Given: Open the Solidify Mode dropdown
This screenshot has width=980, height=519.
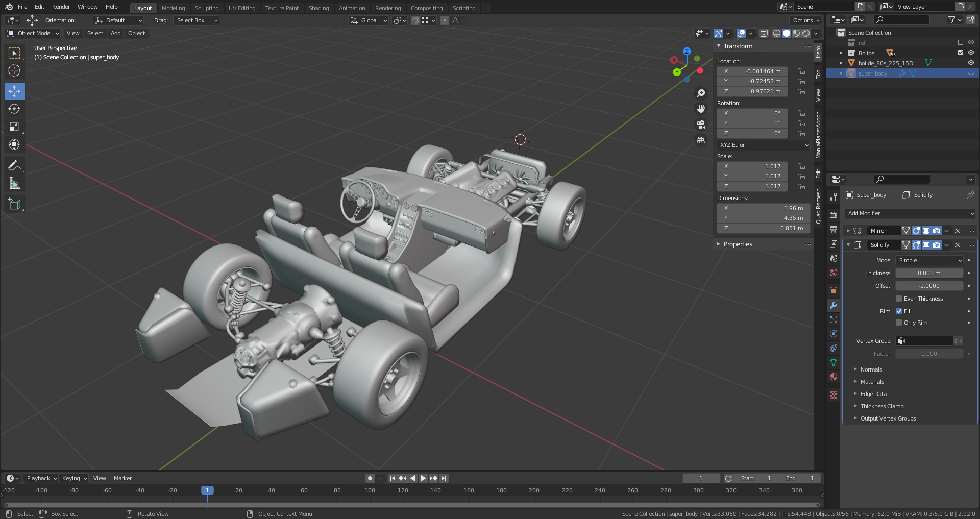Looking at the screenshot, I should (929, 260).
